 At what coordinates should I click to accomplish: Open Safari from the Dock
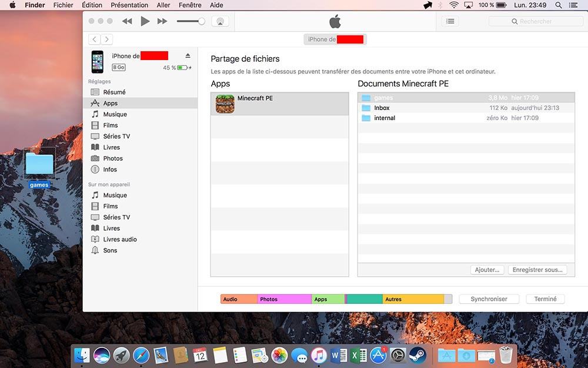pos(141,355)
